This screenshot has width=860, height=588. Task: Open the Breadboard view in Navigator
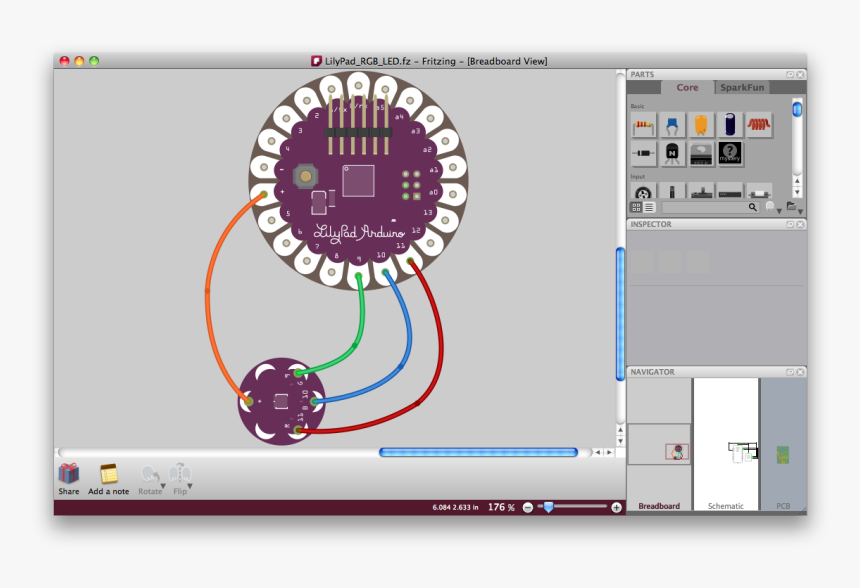659,444
